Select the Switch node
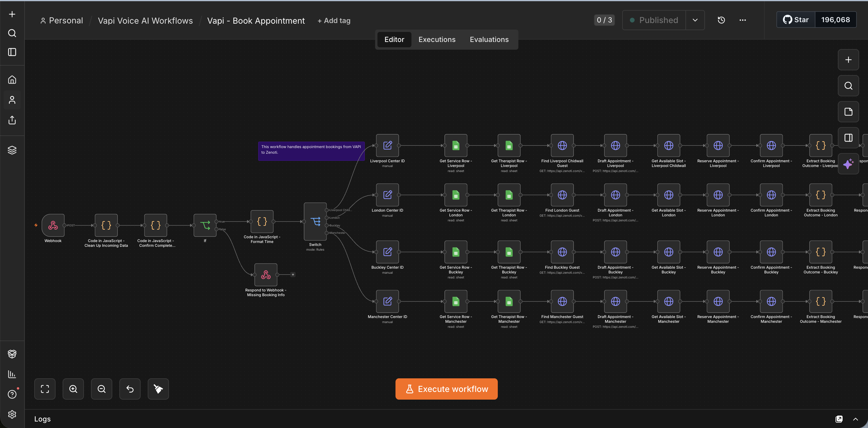Image resolution: width=868 pixels, height=428 pixels. click(315, 221)
